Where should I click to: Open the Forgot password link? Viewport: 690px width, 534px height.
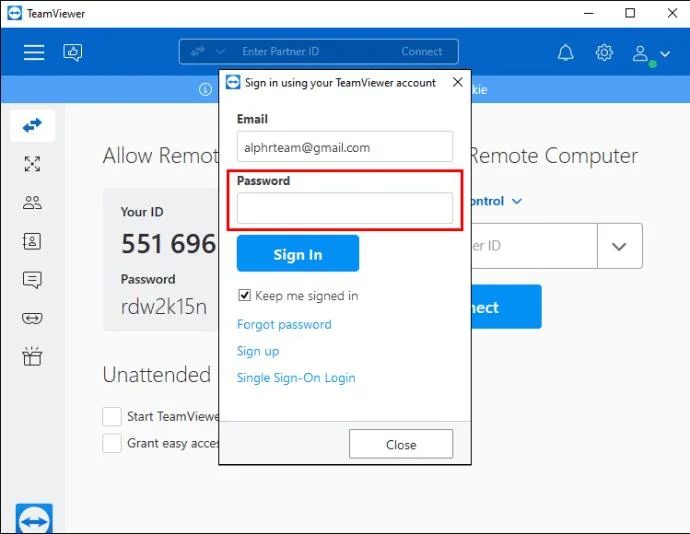284,324
